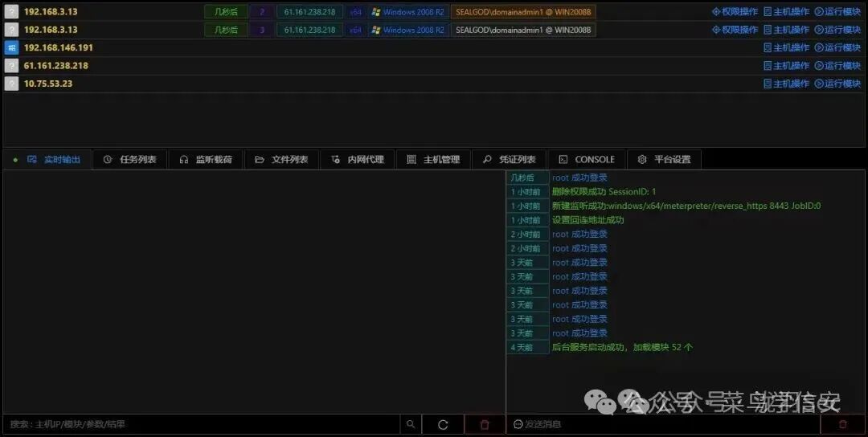Open the 平台设置 tab

665,159
